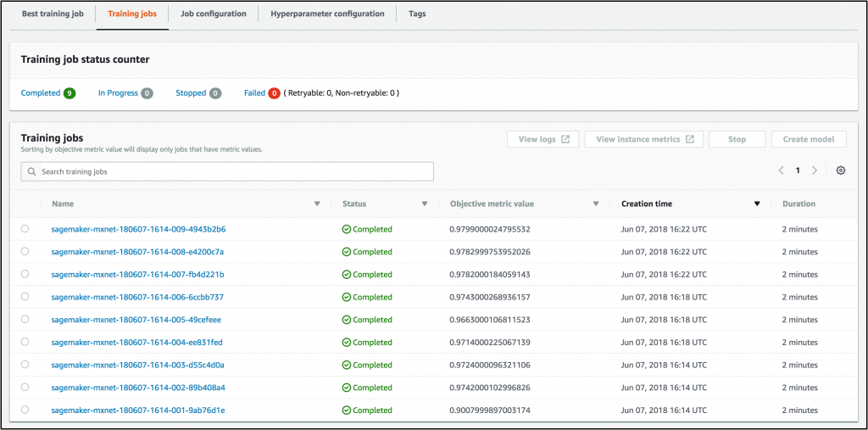Filter by In Progress status link
The height and width of the screenshot is (430, 868).
coord(118,93)
